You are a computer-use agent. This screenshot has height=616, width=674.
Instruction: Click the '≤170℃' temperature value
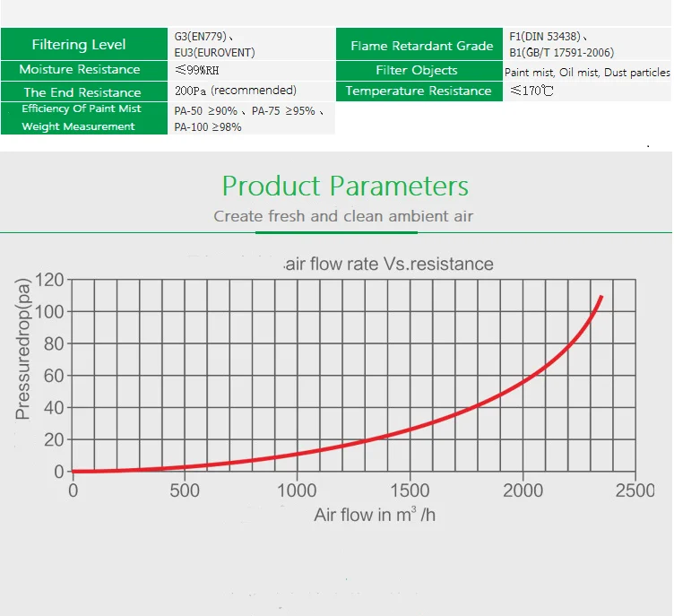(x=531, y=91)
